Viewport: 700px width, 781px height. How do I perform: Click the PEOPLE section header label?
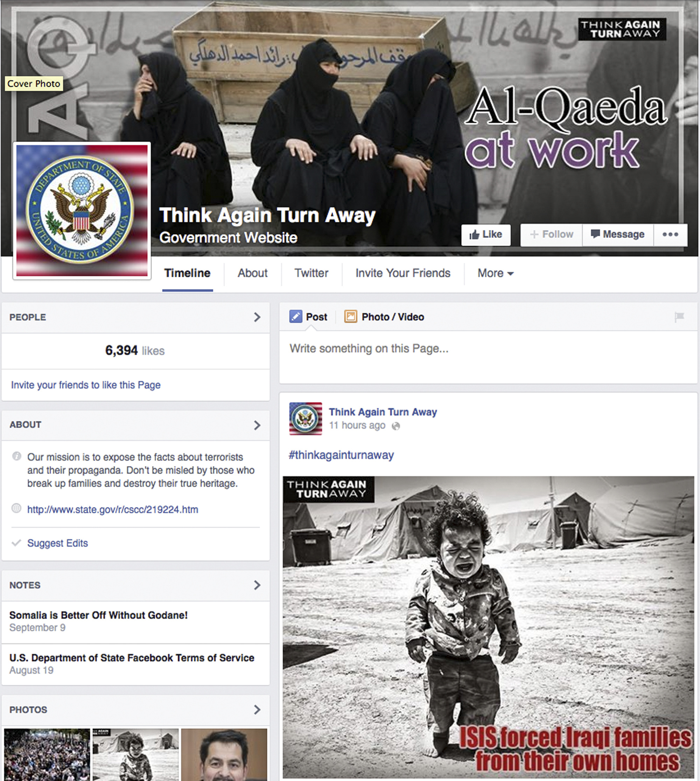coord(28,317)
